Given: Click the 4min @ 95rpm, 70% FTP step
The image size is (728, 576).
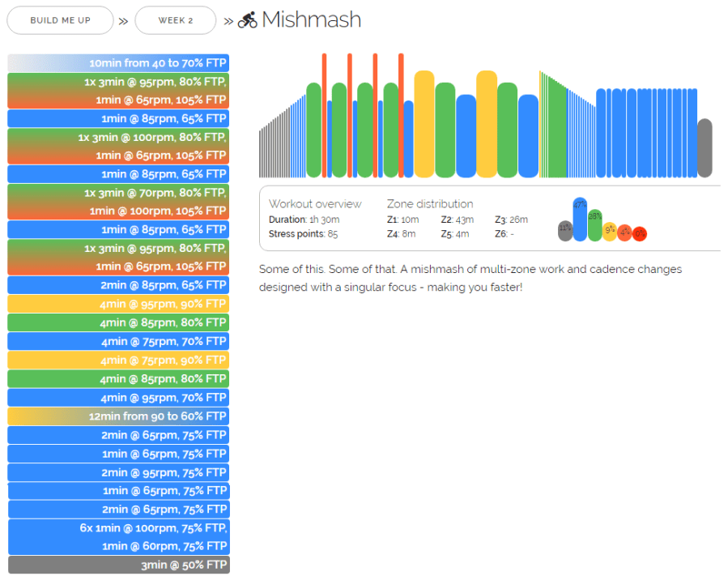Looking at the screenshot, I should pos(118,397).
